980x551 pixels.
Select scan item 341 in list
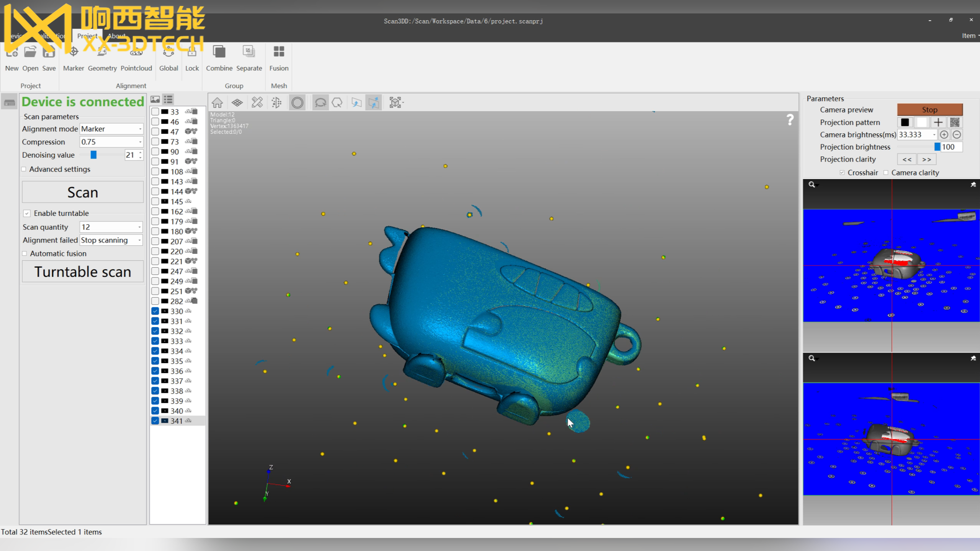pos(177,420)
